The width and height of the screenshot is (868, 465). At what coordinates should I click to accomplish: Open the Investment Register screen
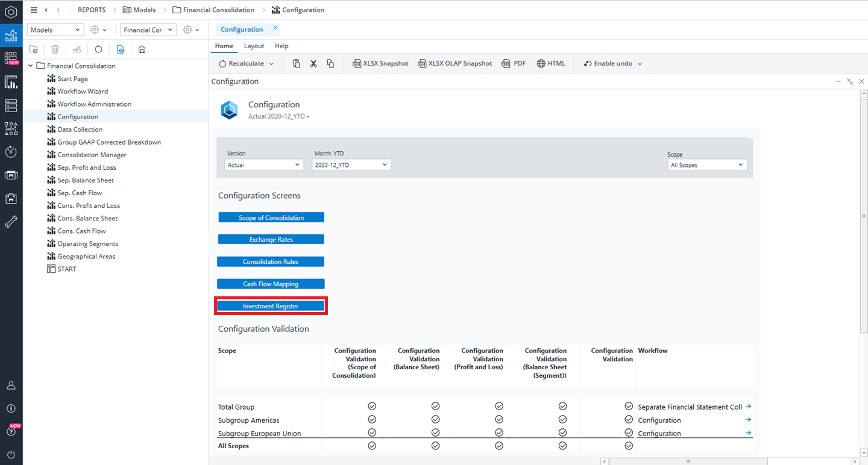(x=271, y=306)
